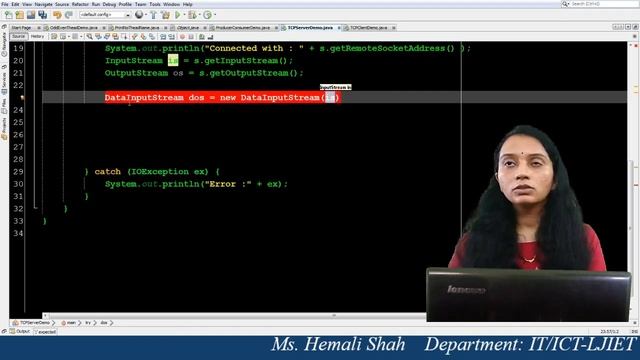Open the Projects side panel tab
This screenshot has height=360, width=640.
(4, 130)
